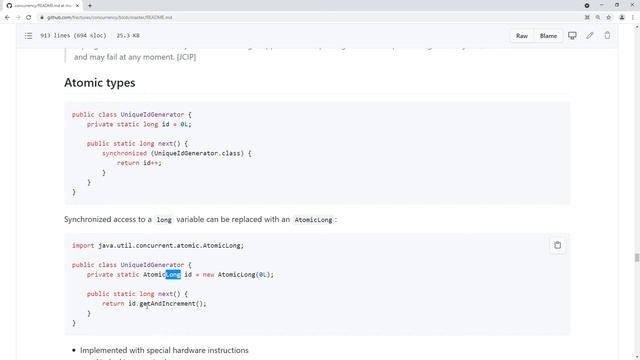
Task: Click inline code 'long' in paragraph
Action: pos(164,220)
